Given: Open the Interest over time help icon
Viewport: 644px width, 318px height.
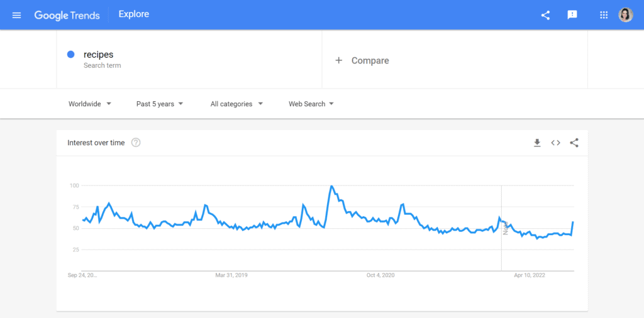Looking at the screenshot, I should tap(136, 143).
